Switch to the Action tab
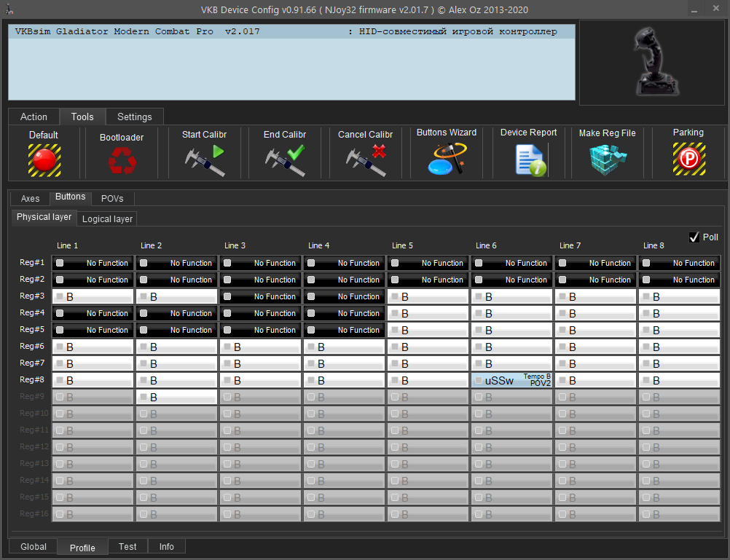This screenshot has height=560, width=730. point(34,117)
